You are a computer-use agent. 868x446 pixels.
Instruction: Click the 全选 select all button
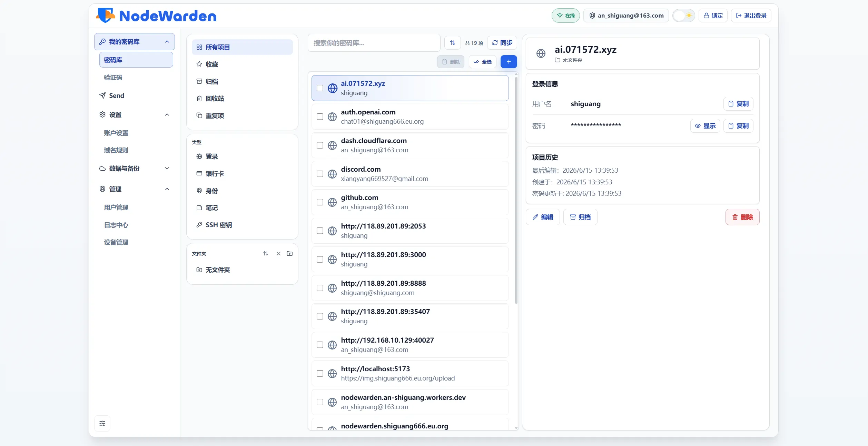point(482,62)
